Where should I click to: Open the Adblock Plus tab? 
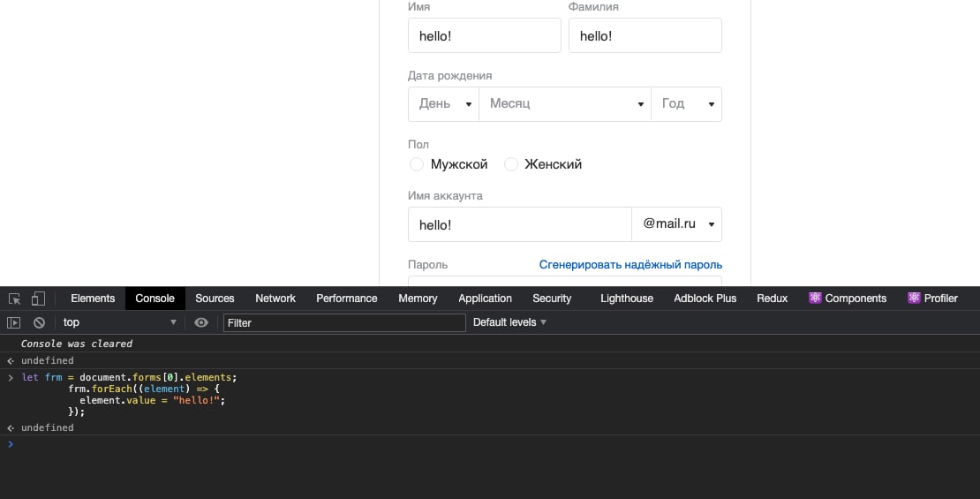pyautogui.click(x=705, y=299)
